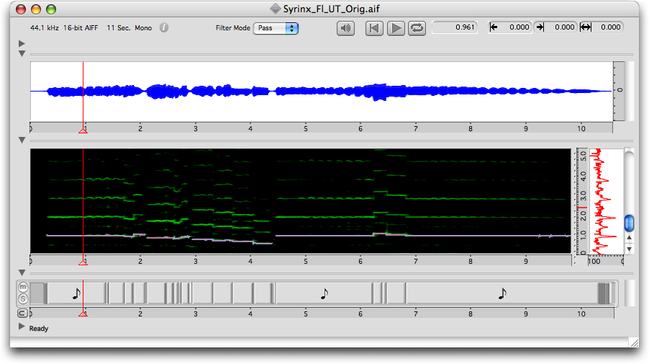
Task: Click the C button beside the bottom ruler
Action: 22,313
